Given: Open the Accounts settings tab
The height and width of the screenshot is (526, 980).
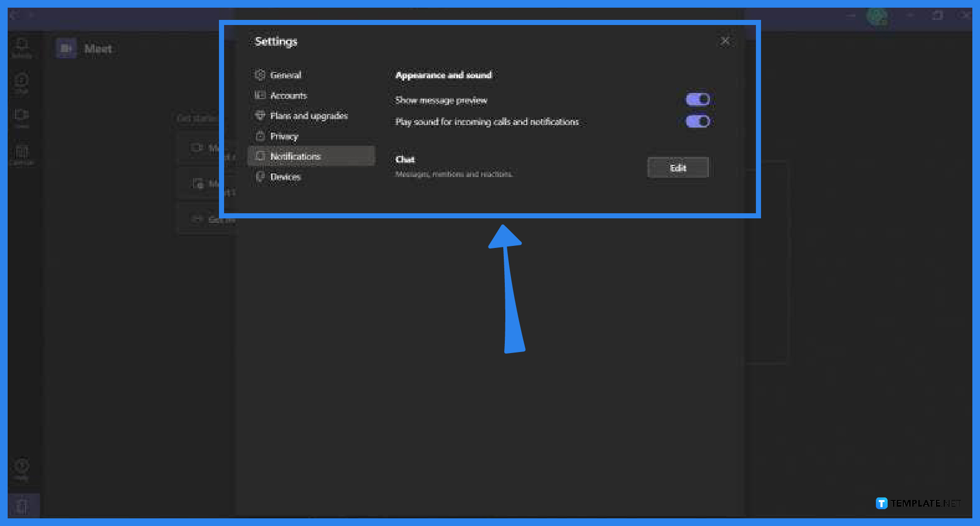Looking at the screenshot, I should [288, 95].
